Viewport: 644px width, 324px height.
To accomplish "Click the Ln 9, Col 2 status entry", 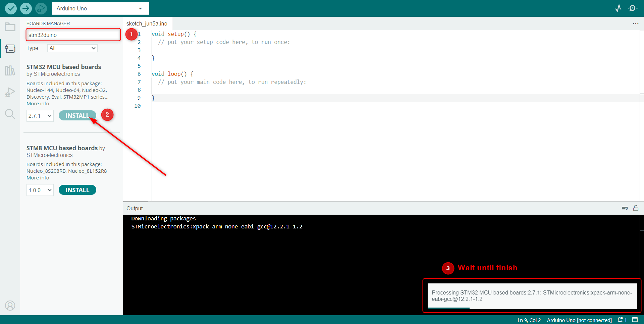I will pyautogui.click(x=529, y=320).
